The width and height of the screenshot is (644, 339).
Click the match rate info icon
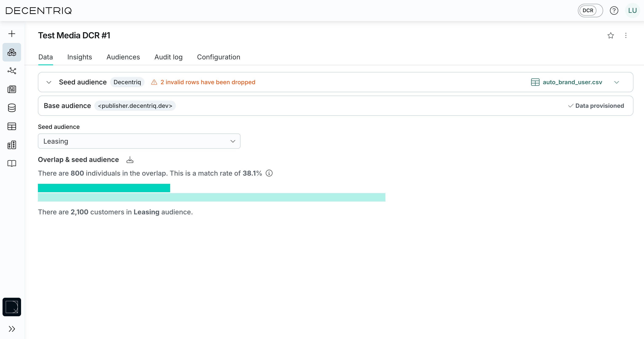[269, 173]
